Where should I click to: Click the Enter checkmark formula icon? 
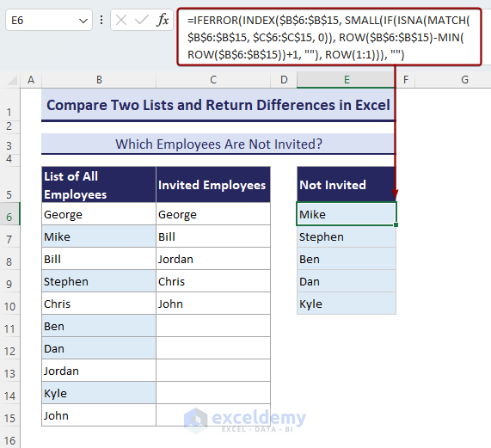coord(142,21)
